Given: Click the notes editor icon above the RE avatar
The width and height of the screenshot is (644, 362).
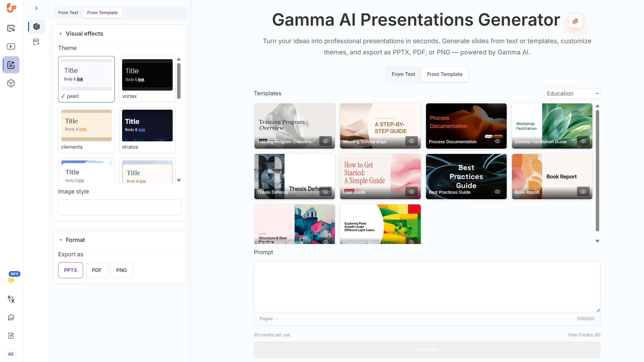Looking at the screenshot, I should [x=11, y=336].
